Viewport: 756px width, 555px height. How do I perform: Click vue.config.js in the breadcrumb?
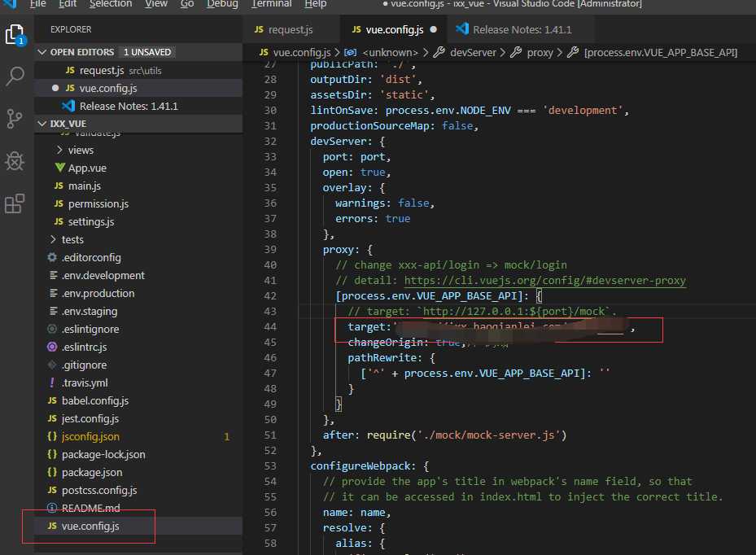pyautogui.click(x=302, y=52)
